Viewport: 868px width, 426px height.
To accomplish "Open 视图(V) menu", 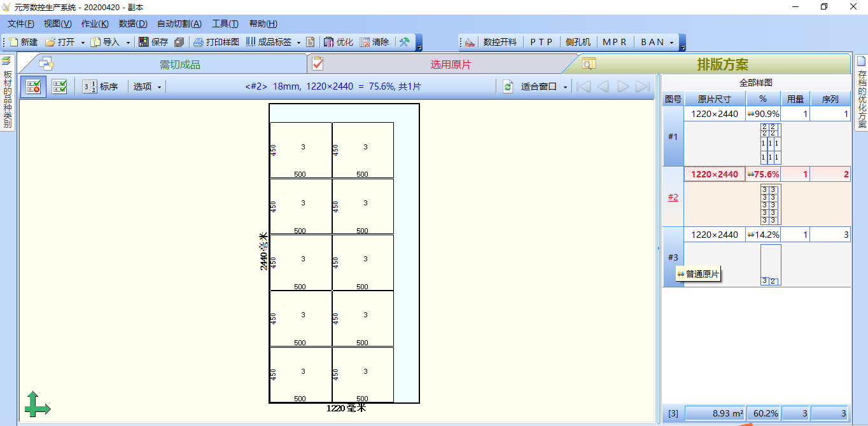I will [x=57, y=24].
